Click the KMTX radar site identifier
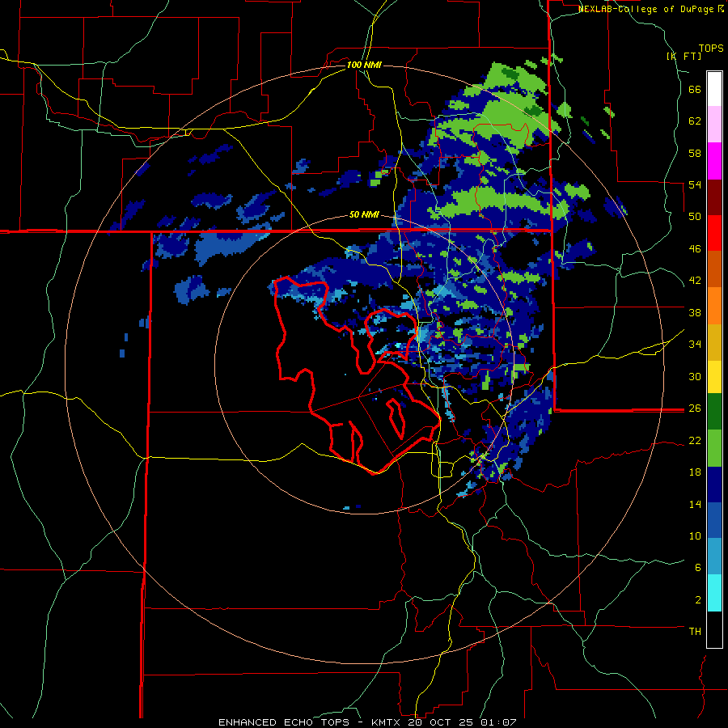728x728 pixels. (x=385, y=722)
